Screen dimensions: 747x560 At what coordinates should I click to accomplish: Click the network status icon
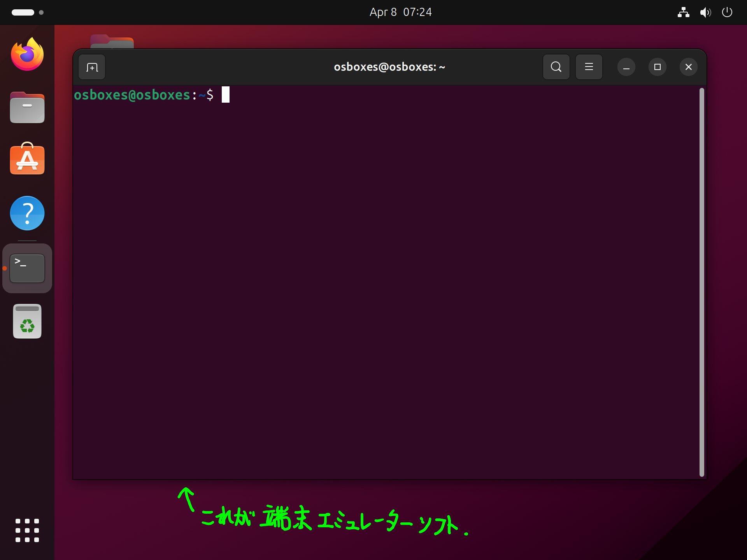pyautogui.click(x=683, y=12)
